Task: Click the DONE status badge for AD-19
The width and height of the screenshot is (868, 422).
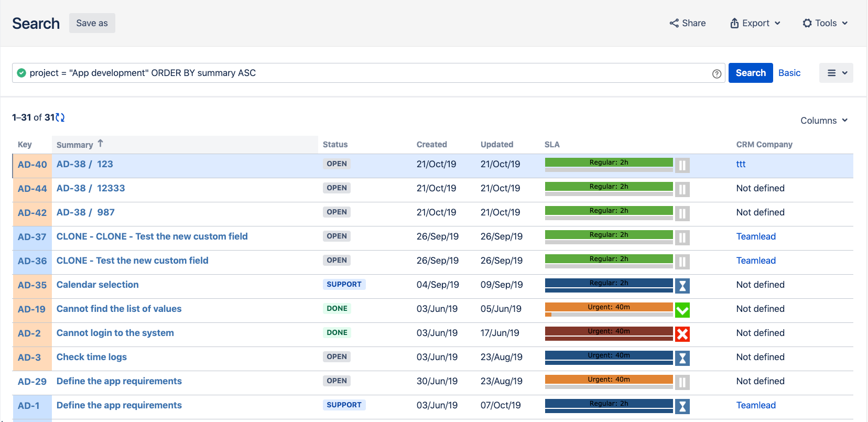Action: [x=337, y=308]
